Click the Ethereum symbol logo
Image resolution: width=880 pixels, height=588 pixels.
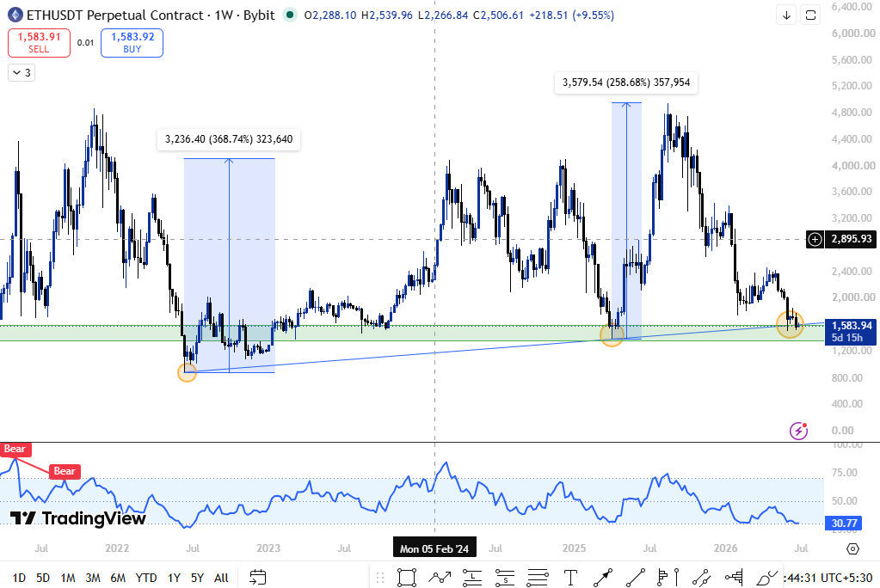15,15
